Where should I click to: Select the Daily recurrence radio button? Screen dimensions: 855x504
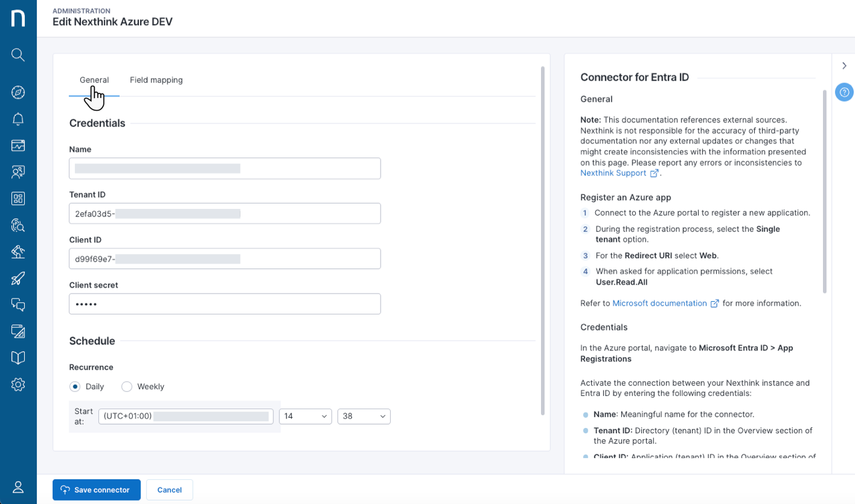pos(75,387)
